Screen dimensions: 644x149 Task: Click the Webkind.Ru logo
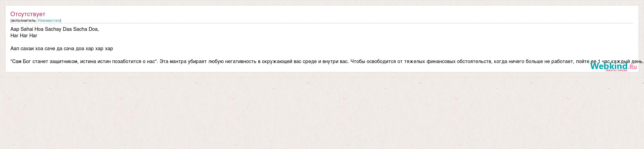tap(613, 67)
